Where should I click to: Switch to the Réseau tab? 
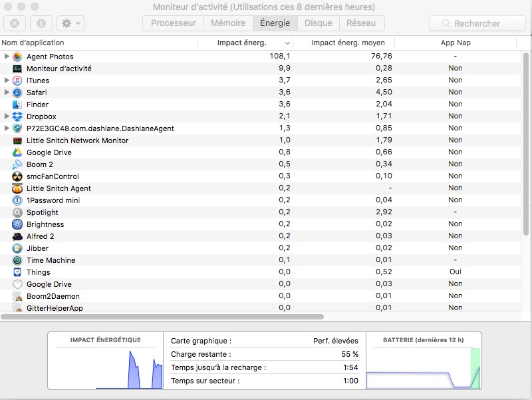[x=361, y=23]
